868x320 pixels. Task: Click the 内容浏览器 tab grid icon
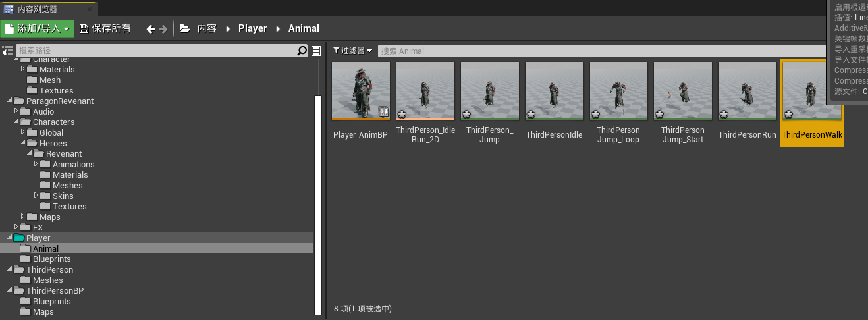tap(9, 9)
